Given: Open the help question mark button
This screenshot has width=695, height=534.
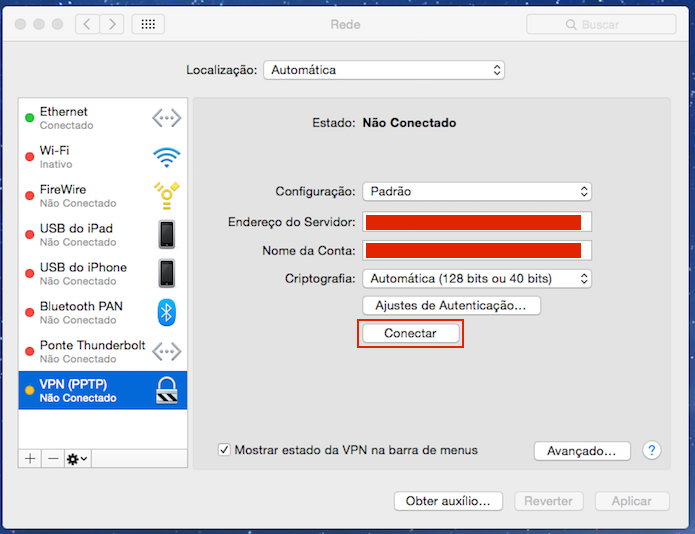Looking at the screenshot, I should pyautogui.click(x=652, y=450).
